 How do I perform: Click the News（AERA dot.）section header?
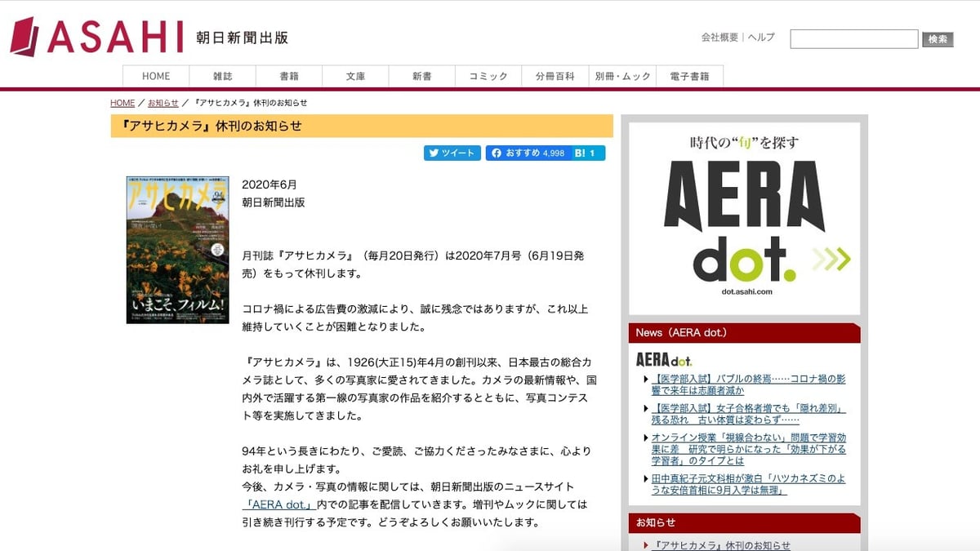[744, 333]
